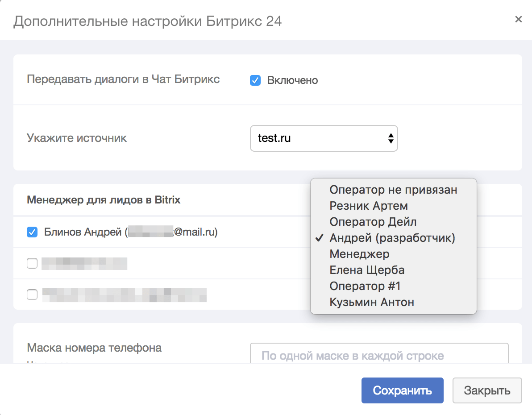The height and width of the screenshot is (415, 532).
Task: Click the phone mask input field
Action: pos(379,353)
